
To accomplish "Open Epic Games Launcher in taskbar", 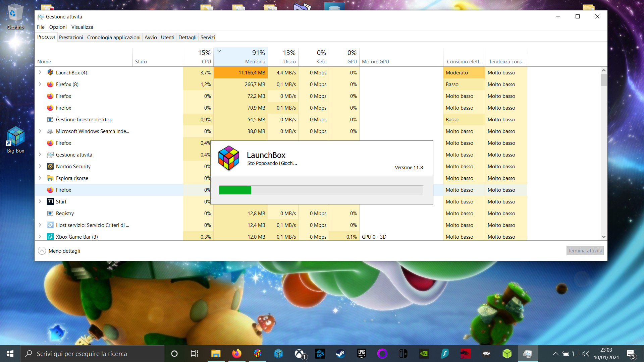I will 362,354.
